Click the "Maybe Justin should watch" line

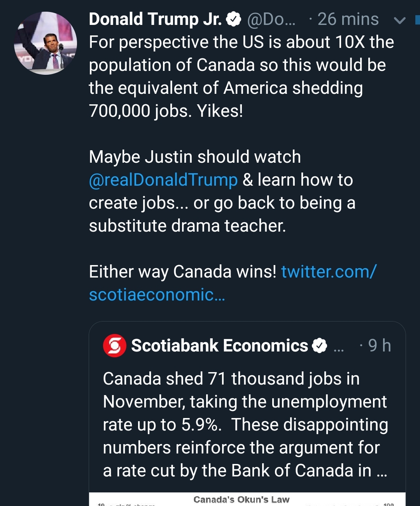[195, 157]
